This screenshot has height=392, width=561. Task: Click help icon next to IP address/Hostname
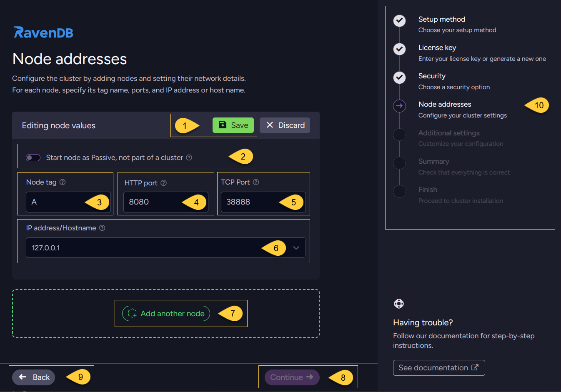(x=102, y=228)
